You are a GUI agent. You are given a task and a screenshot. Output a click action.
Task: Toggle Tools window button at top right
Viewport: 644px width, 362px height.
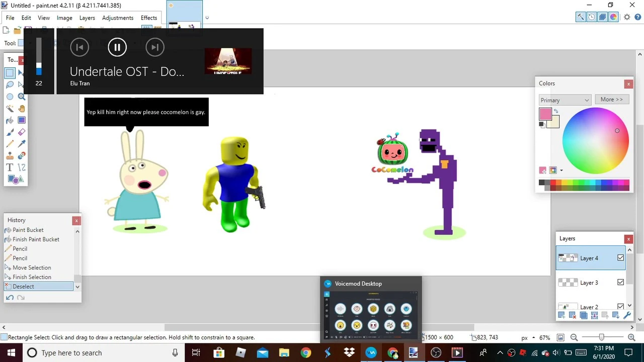[581, 17]
